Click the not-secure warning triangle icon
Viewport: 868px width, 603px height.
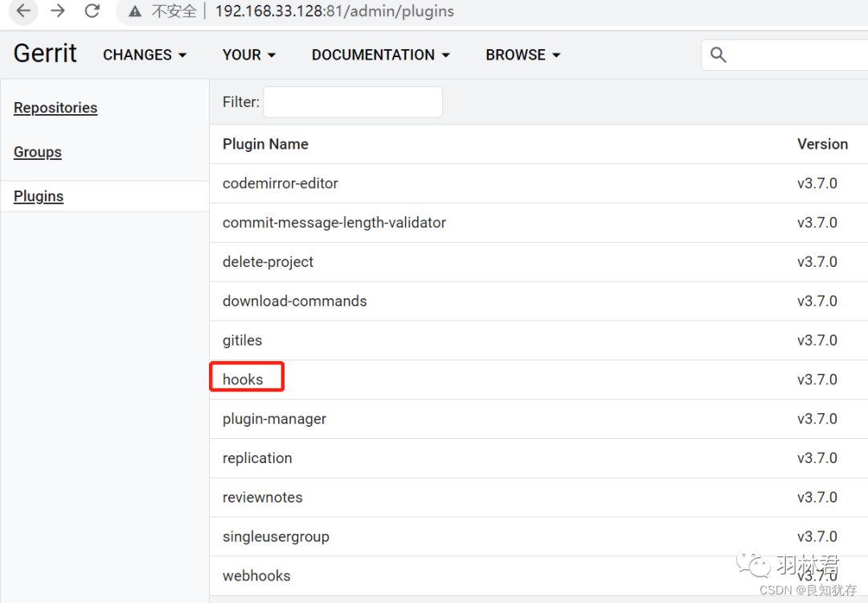click(136, 11)
